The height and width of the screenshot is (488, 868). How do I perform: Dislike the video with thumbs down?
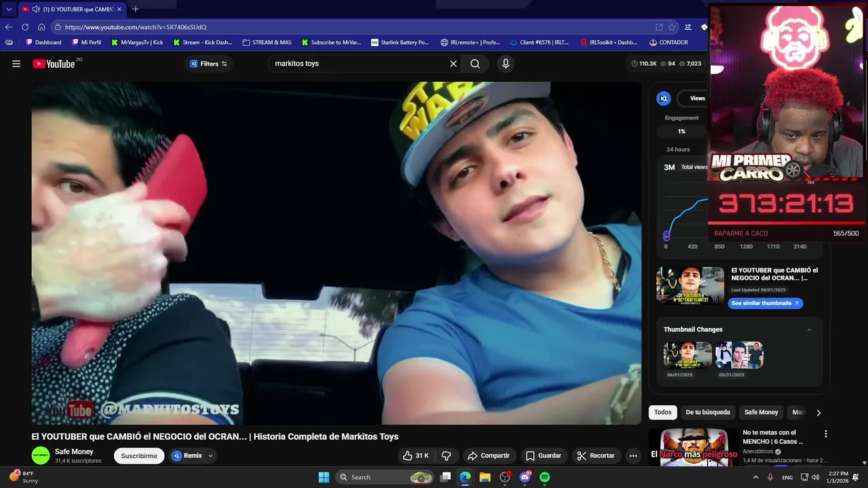446,455
